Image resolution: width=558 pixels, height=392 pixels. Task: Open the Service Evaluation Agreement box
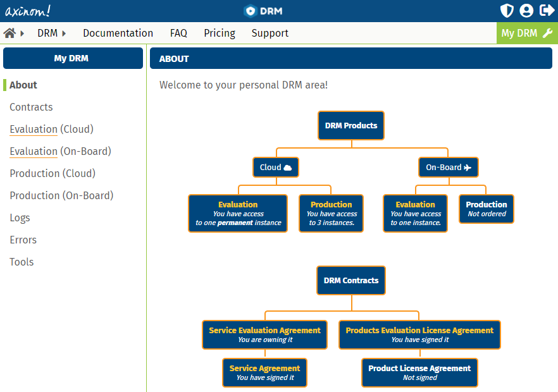[264, 334]
